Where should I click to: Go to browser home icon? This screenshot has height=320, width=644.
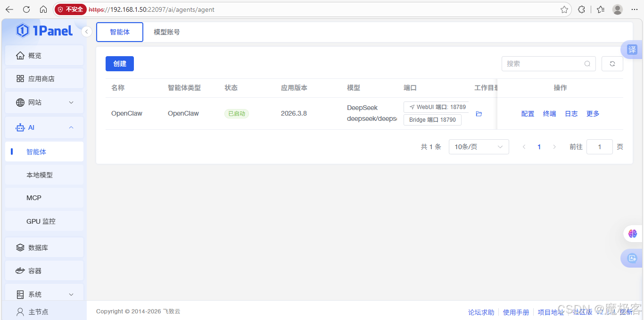coord(43,9)
